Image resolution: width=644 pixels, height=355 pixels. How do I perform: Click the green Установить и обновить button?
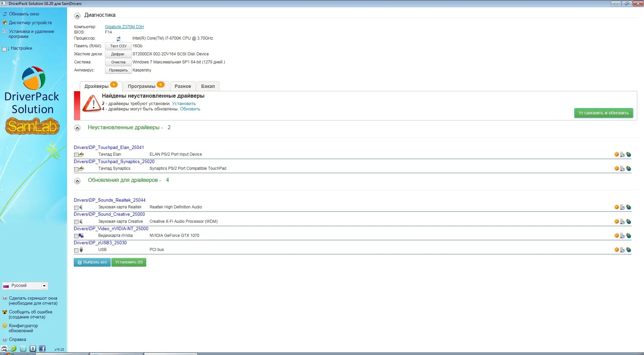click(x=603, y=113)
